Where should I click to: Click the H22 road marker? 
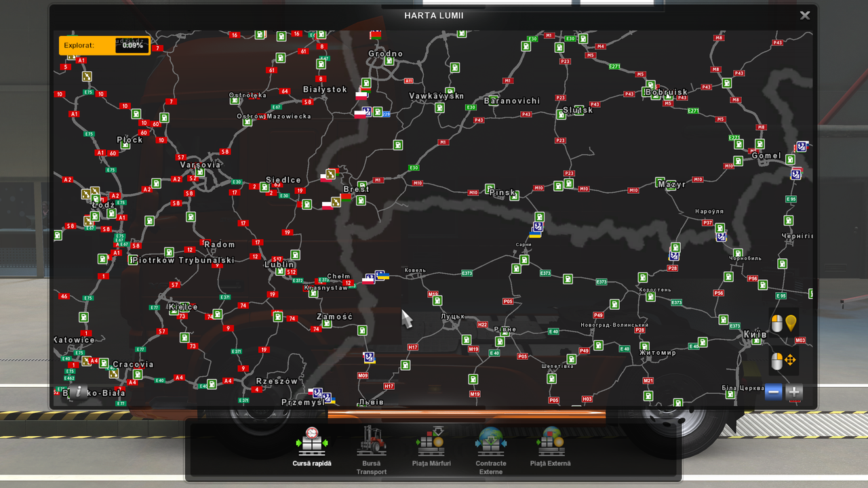click(x=482, y=325)
